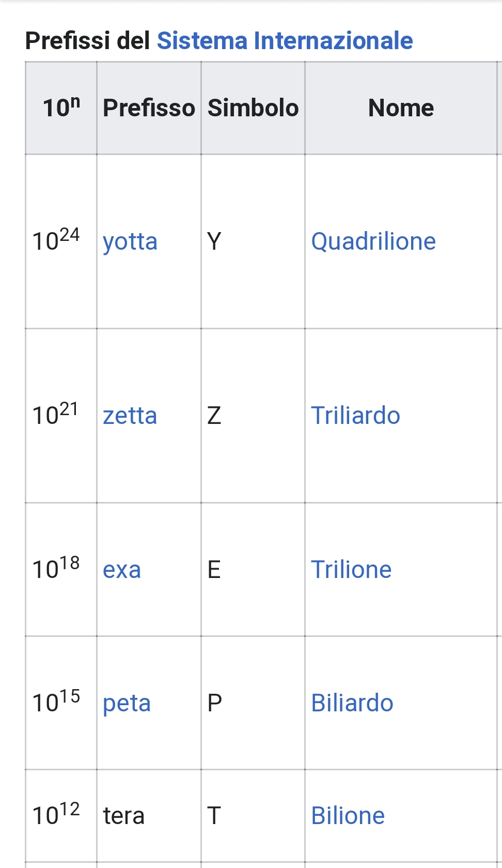Select the tera prefix cell
502x868 pixels.
click(x=124, y=816)
